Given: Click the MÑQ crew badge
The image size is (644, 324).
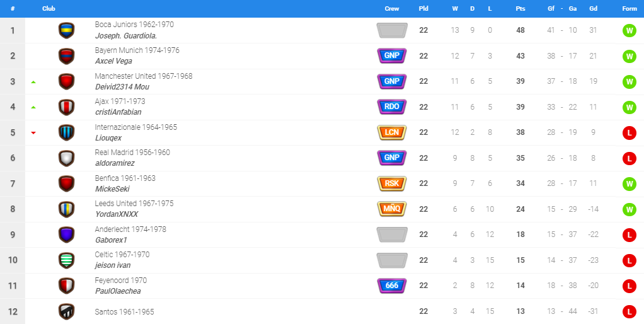Looking at the screenshot, I should tap(392, 209).
